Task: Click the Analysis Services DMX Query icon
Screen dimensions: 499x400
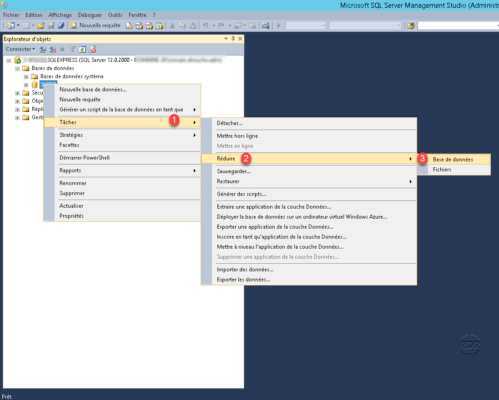Action: coord(149,26)
